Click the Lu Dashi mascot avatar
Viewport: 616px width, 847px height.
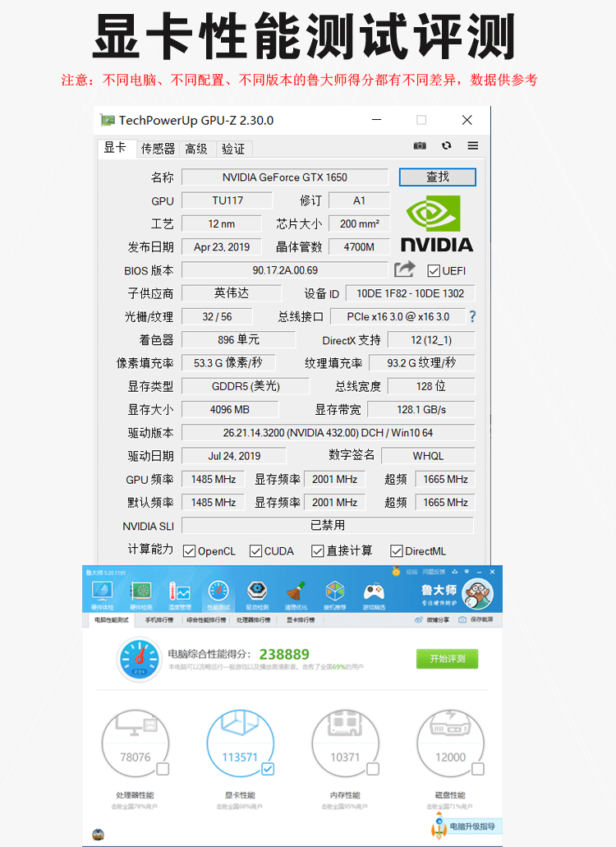tap(478, 594)
